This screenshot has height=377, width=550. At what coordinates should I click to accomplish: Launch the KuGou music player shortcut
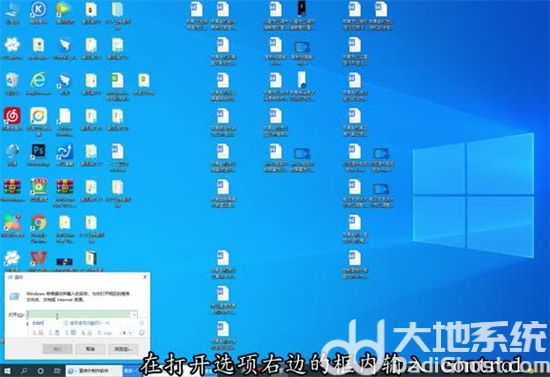click(39, 13)
